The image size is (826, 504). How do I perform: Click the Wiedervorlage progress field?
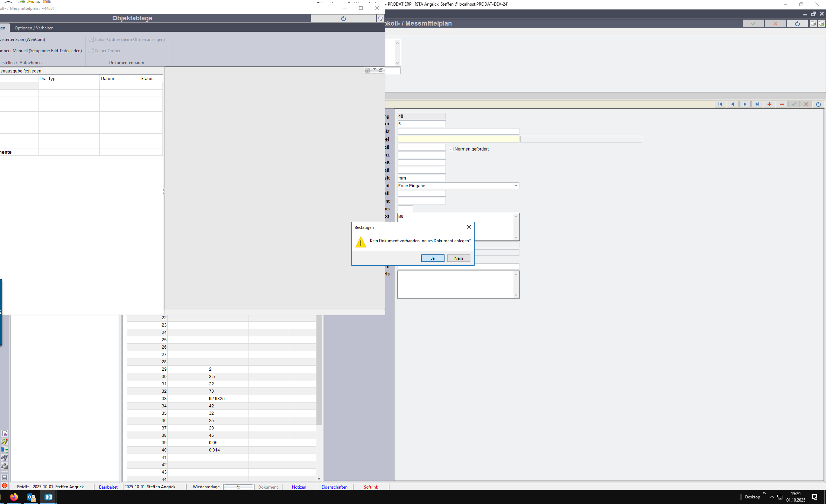(x=238, y=487)
